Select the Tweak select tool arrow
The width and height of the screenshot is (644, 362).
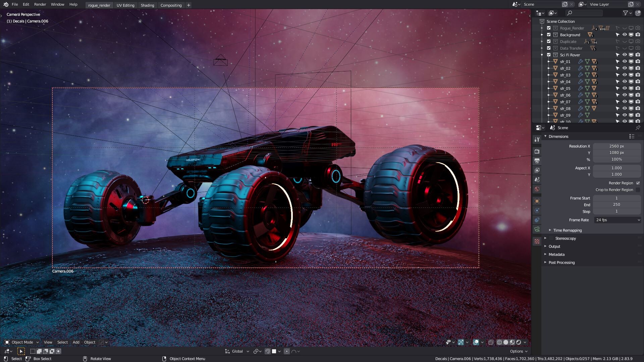click(x=21, y=351)
